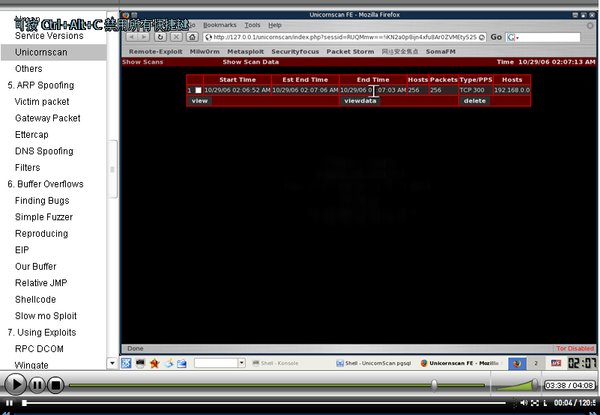Viewport: 600px width, 415px height.
Task: Open the Remote-Exploit bookmark
Action: pos(155,52)
